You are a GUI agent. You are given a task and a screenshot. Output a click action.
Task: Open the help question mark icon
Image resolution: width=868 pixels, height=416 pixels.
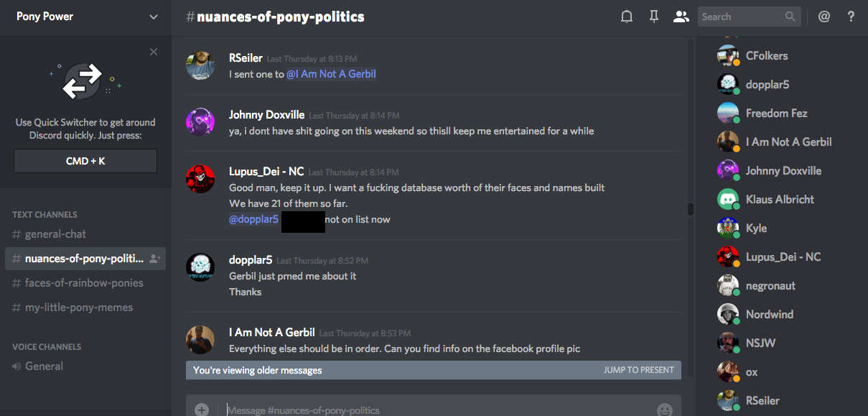pyautogui.click(x=851, y=17)
